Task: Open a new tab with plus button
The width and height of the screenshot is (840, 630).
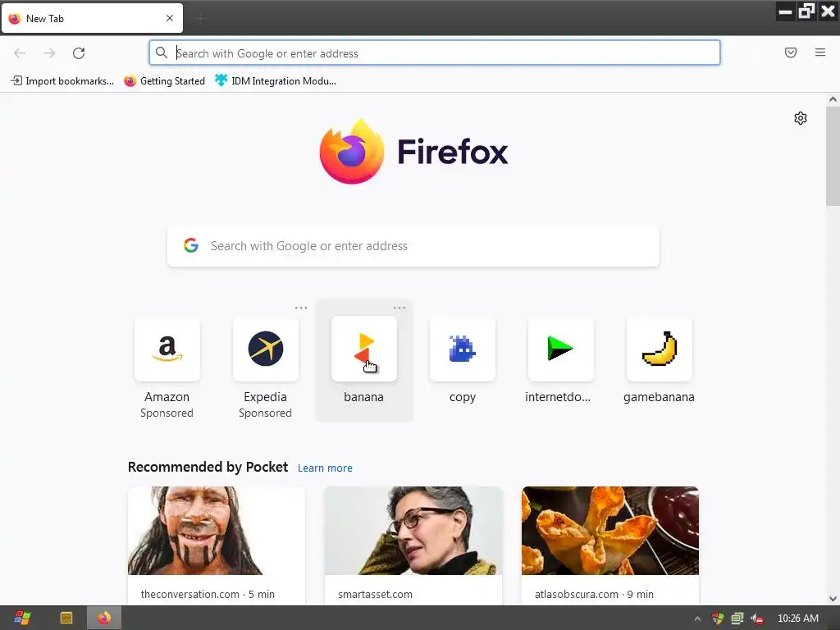Action: [201, 19]
